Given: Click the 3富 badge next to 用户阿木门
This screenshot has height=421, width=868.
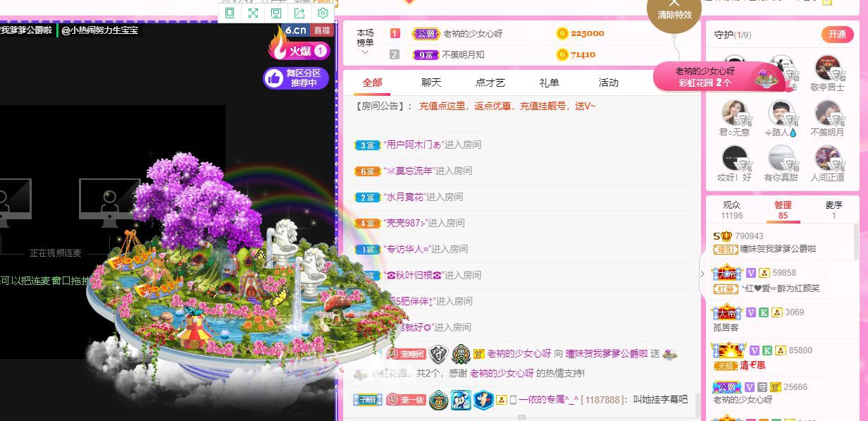Looking at the screenshot, I should pos(366,145).
